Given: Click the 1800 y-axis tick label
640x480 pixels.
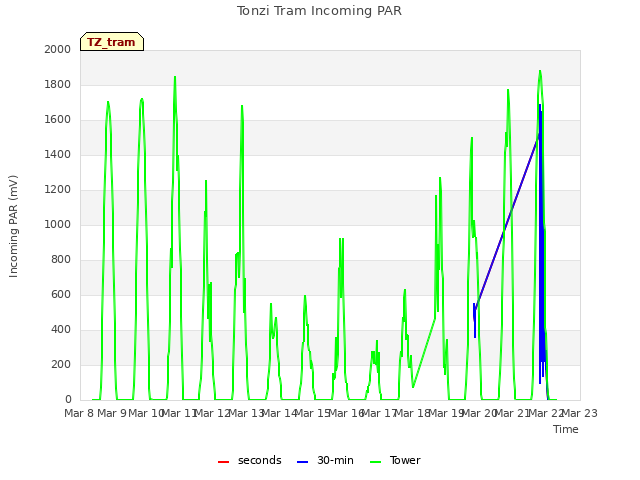Looking at the screenshot, I should click(x=58, y=84).
